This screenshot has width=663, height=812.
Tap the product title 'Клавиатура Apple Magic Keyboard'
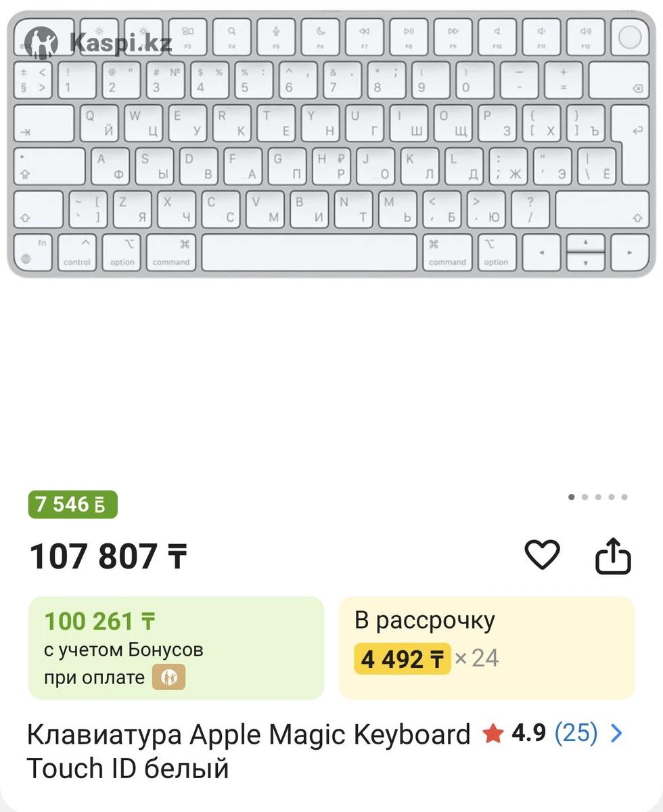click(249, 734)
